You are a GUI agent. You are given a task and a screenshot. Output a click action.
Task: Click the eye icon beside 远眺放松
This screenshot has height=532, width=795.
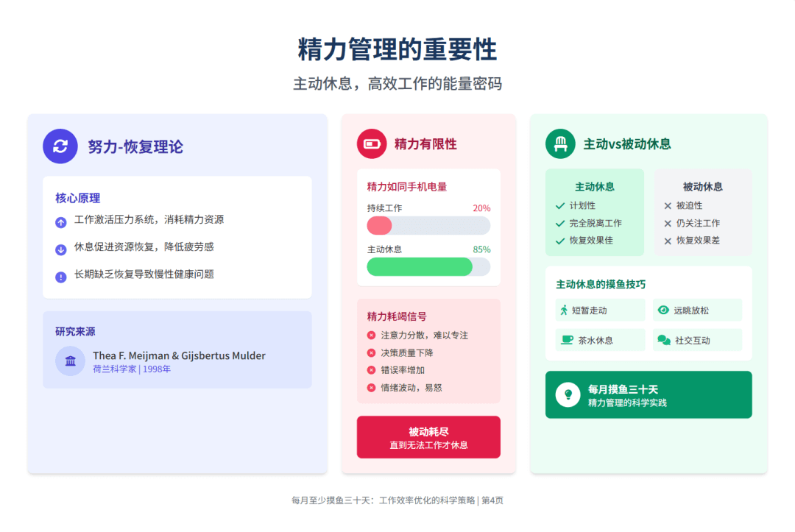click(x=663, y=310)
